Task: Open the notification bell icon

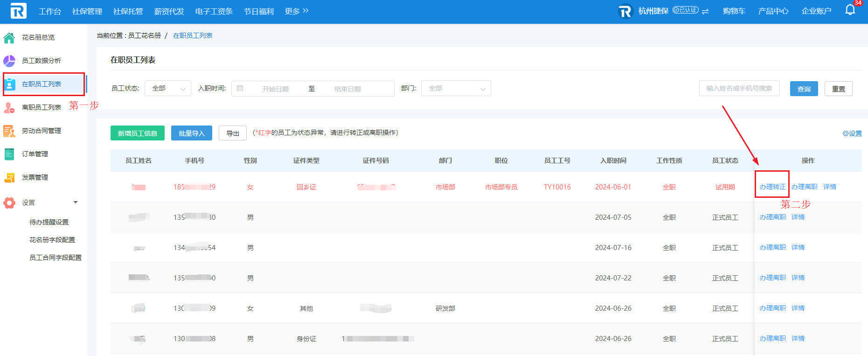Action: [850, 10]
